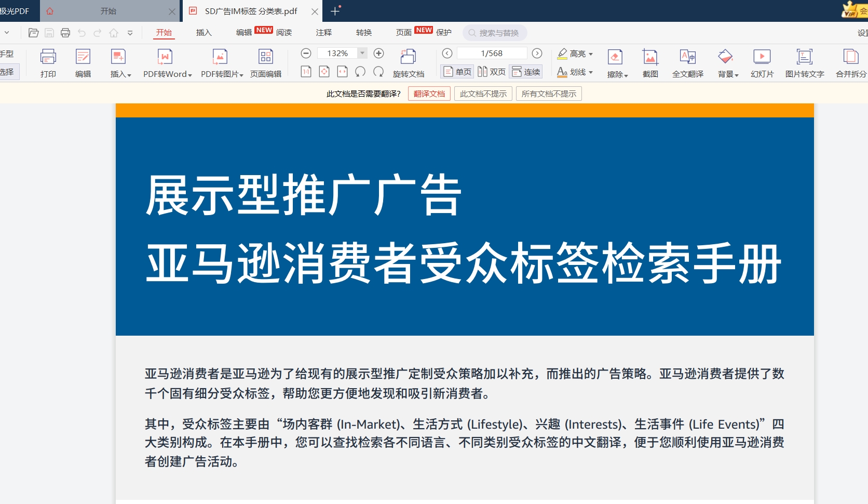This screenshot has width=868, height=504.
Task: Click 旋转文档 rotate document button
Action: point(409,63)
